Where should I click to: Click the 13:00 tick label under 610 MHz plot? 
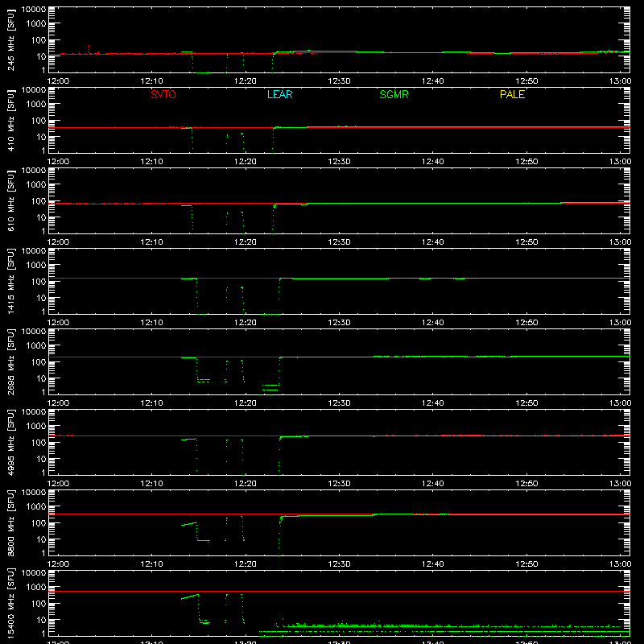620,242
